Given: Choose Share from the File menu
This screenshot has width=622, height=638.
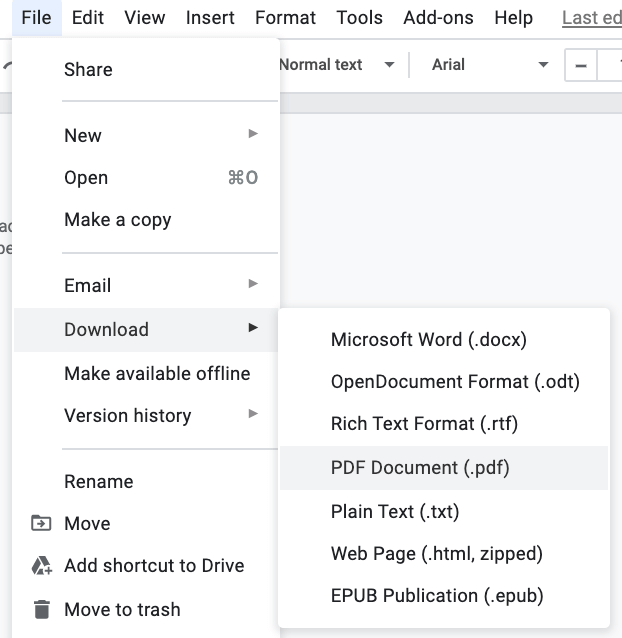Looking at the screenshot, I should [146, 70].
